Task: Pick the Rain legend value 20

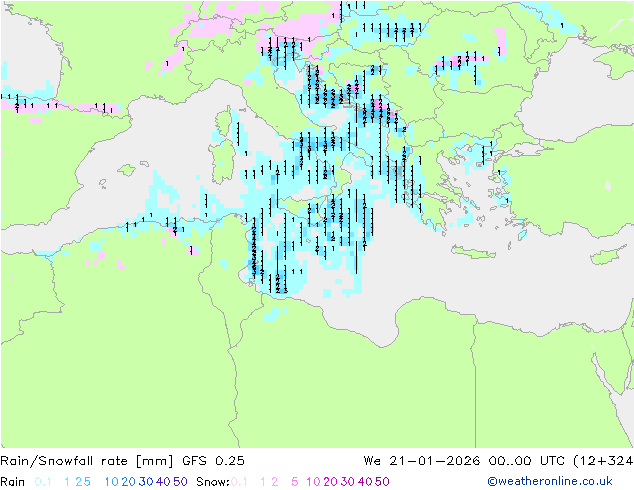Action: [x=128, y=482]
